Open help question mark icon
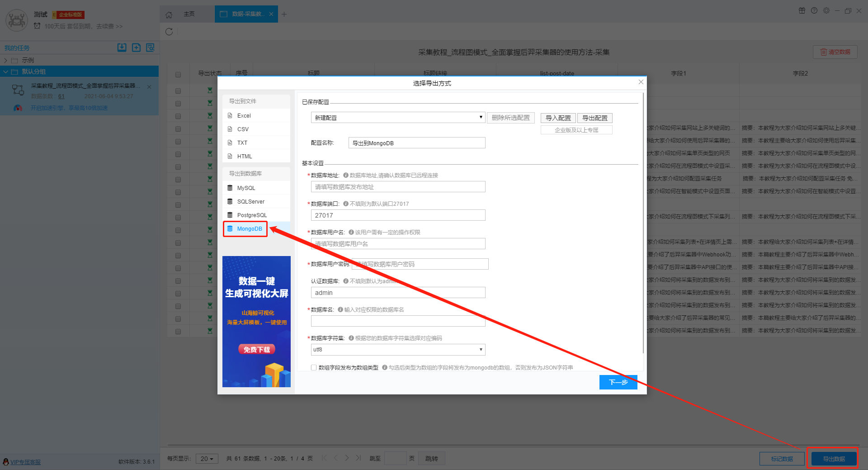 coord(814,10)
